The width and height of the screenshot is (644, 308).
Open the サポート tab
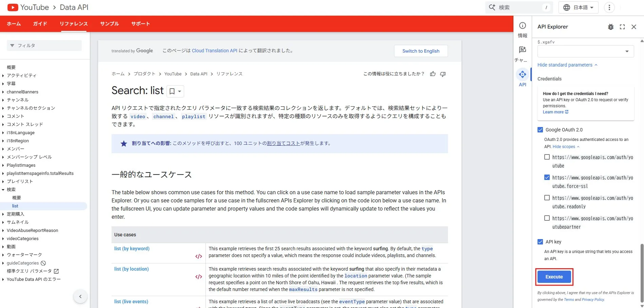coord(140,24)
